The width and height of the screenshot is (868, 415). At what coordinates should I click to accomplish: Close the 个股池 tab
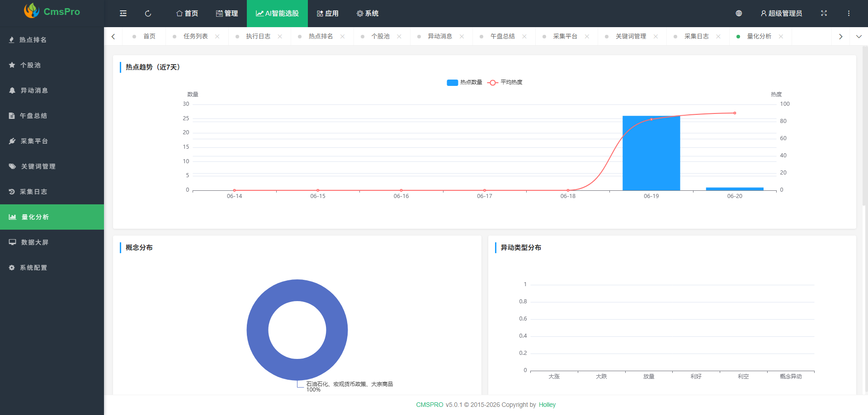399,37
